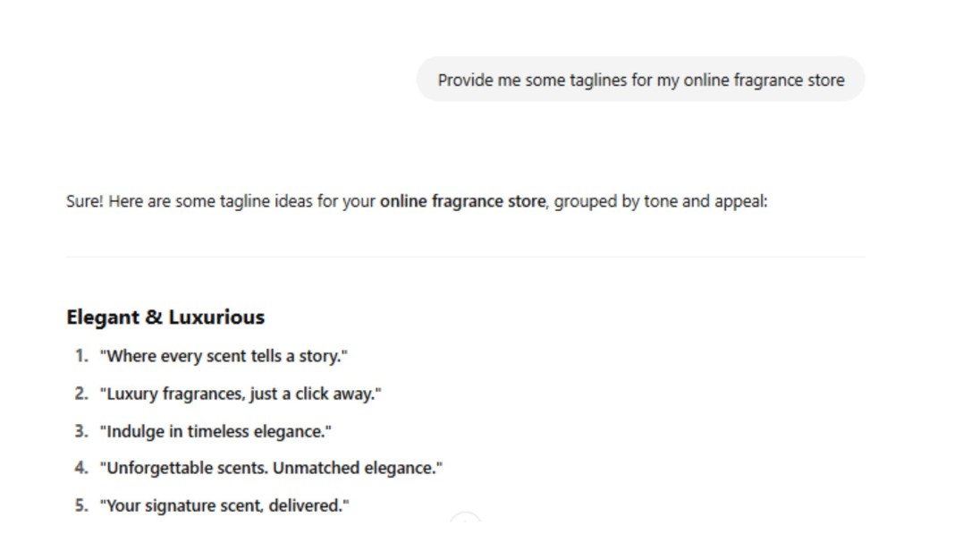Viewport: 980px width, 551px height.
Task: Click tagline 'Luxury fragrances, just a click away.'
Action: pos(241,394)
